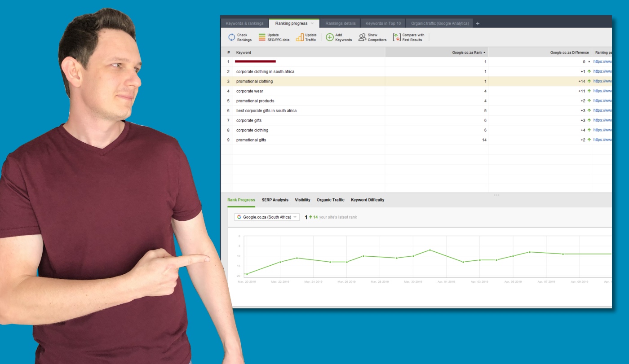Switch to the SERP Analysis tab
629x364 pixels.
point(275,200)
